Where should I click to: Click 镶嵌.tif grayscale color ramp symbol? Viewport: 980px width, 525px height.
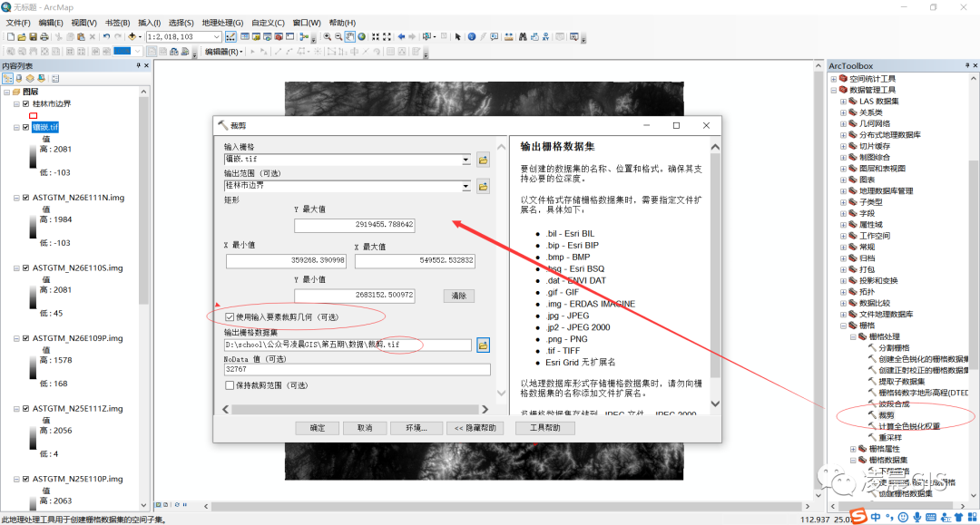pos(33,157)
